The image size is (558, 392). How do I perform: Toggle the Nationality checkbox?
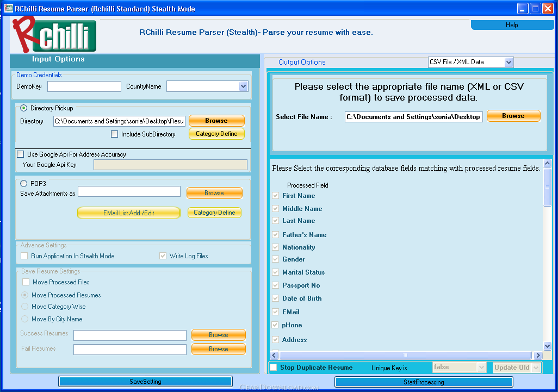tap(275, 247)
